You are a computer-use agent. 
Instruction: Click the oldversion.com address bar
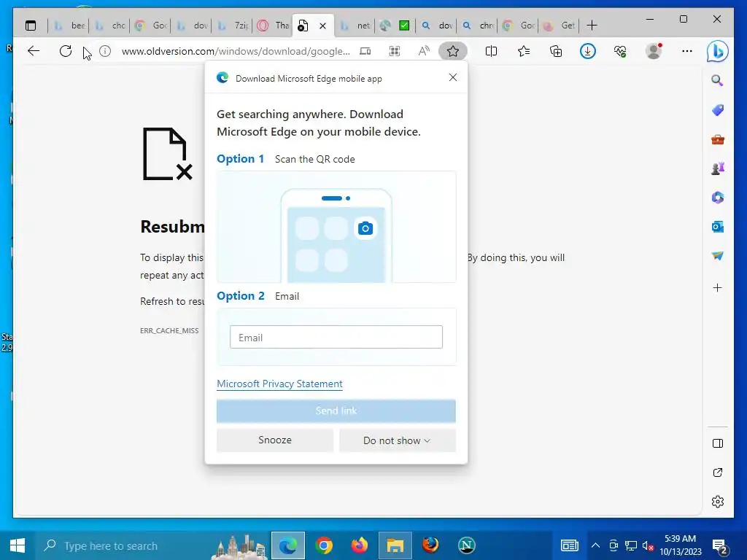236,51
